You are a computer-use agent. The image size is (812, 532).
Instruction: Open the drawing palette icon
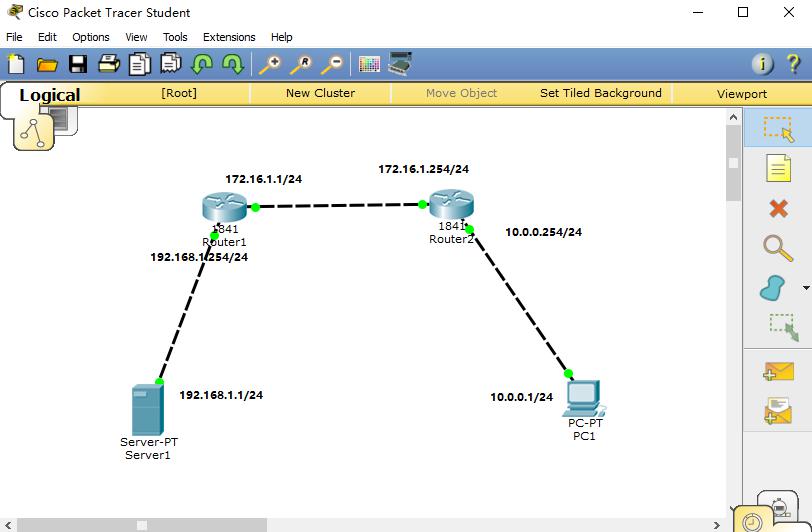pyautogui.click(x=369, y=64)
